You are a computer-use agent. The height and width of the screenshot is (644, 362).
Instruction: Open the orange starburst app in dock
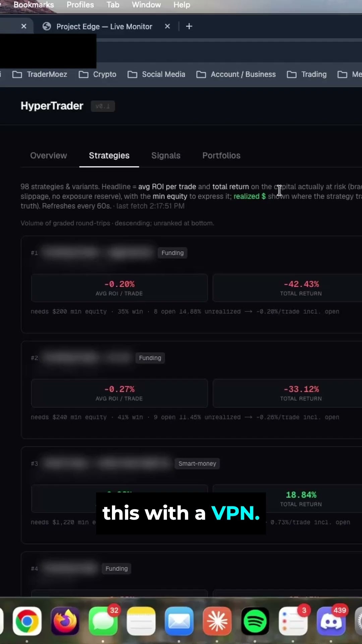click(217, 621)
